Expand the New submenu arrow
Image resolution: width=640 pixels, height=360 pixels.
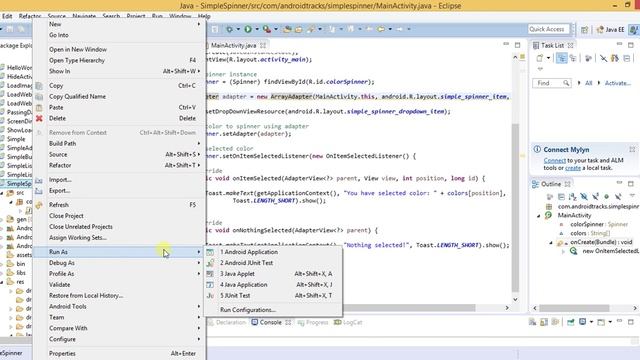199,24
